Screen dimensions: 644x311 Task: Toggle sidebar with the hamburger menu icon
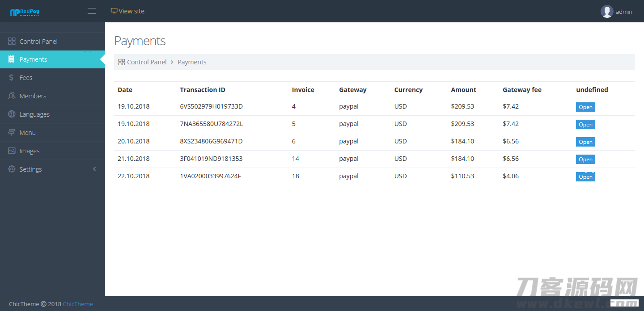click(x=92, y=11)
